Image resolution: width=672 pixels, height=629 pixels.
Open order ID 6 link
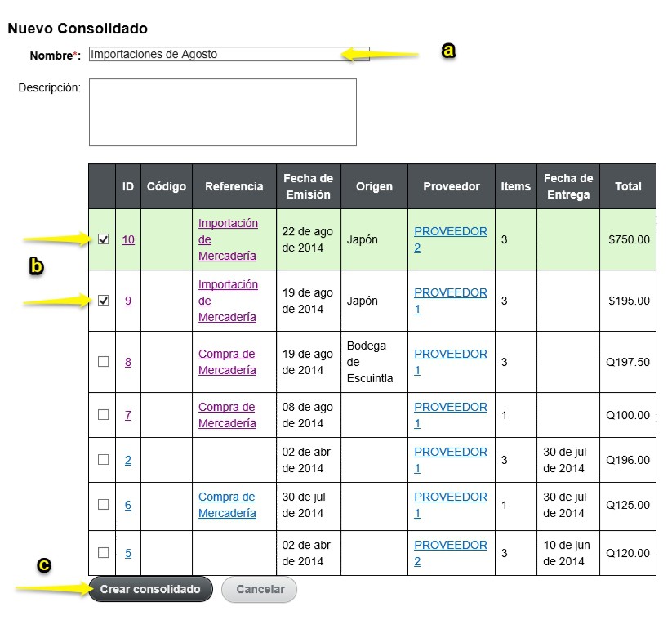pyautogui.click(x=128, y=505)
